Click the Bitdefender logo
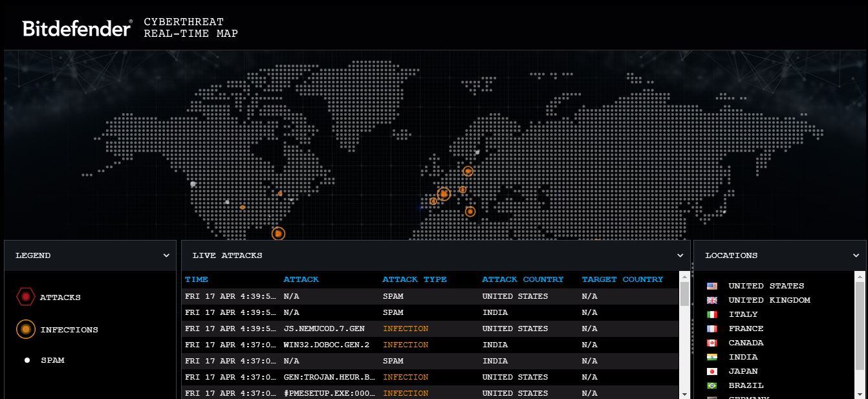 [77, 28]
